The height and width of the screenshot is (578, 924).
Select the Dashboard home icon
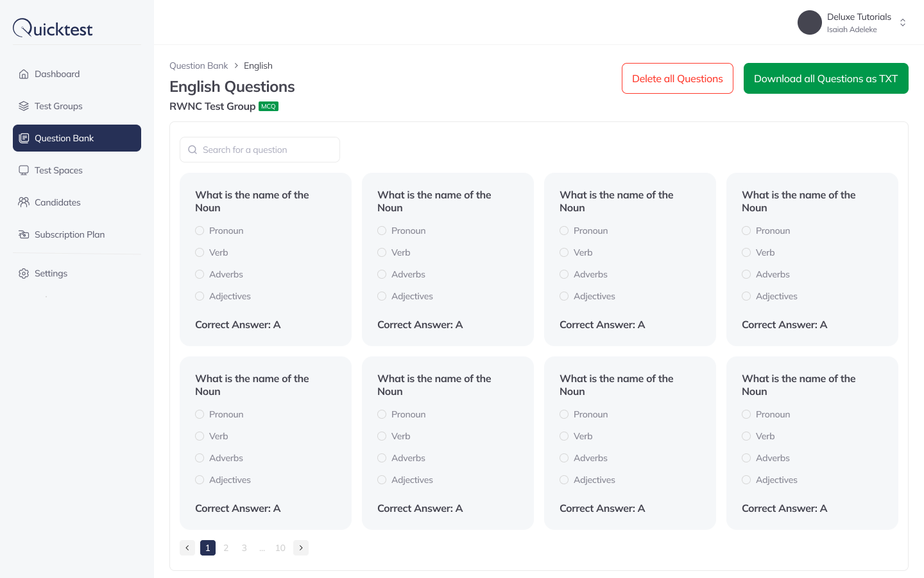point(24,73)
